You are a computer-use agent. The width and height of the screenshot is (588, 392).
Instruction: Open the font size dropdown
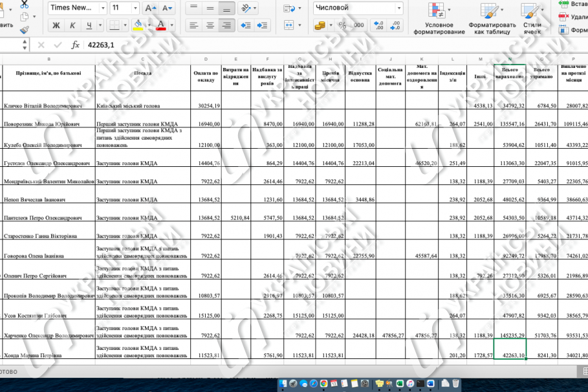135,8
